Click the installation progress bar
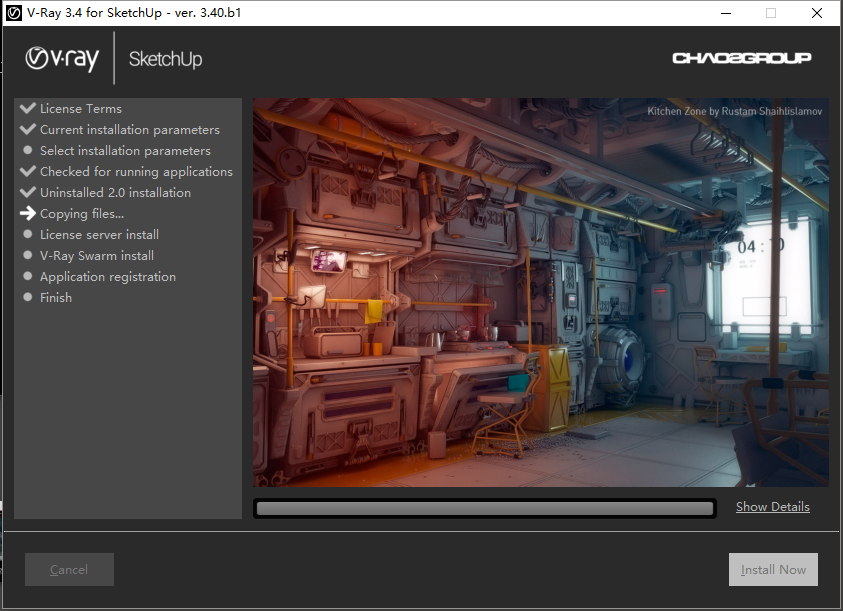The height and width of the screenshot is (611, 843). click(485, 508)
